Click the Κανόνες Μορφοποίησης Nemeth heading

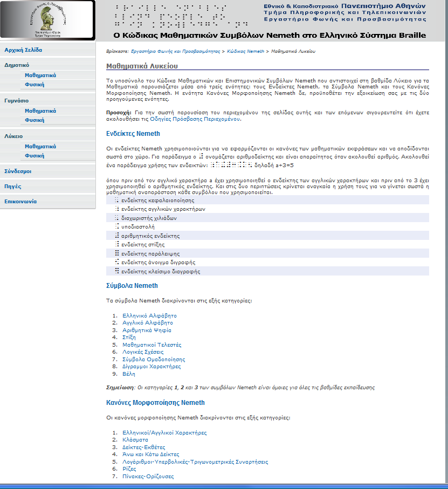pyautogui.click(x=155, y=403)
